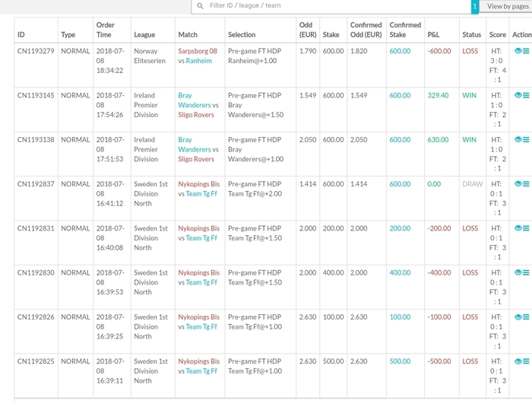Click the DRAW status cell
Viewport: 532px width, 404px height.
472,184
